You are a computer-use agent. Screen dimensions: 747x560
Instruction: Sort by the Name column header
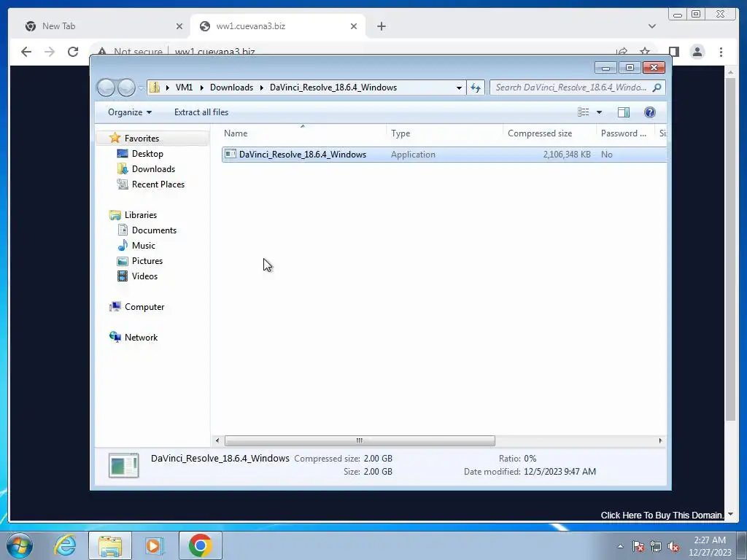(302, 133)
